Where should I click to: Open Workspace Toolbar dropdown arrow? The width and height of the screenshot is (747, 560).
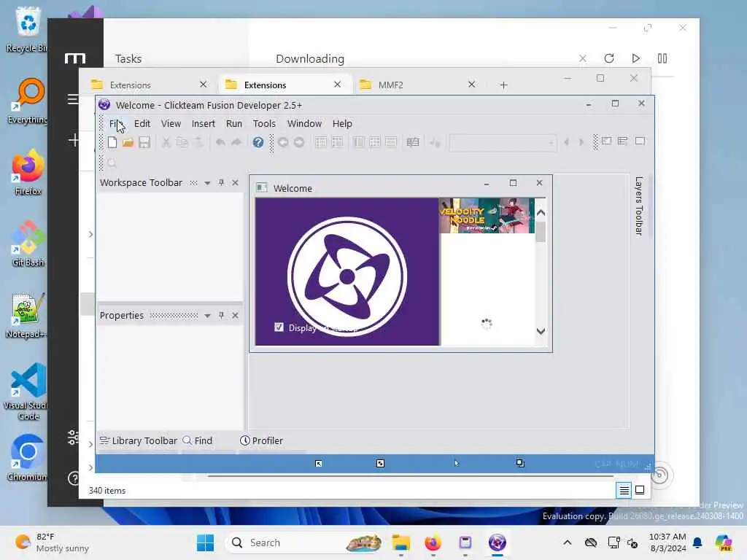[207, 183]
